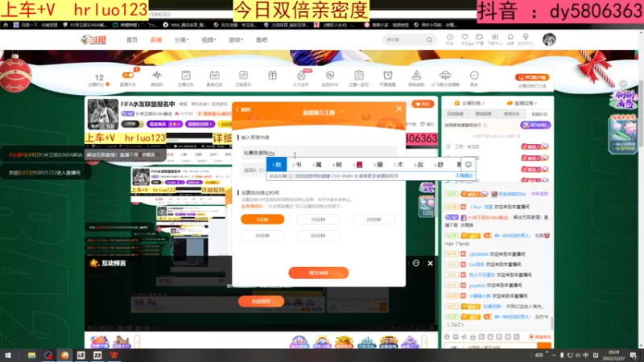This screenshot has width=644, height=362.
Task: Switch to the daily ranking tab
Action: coord(456,113)
